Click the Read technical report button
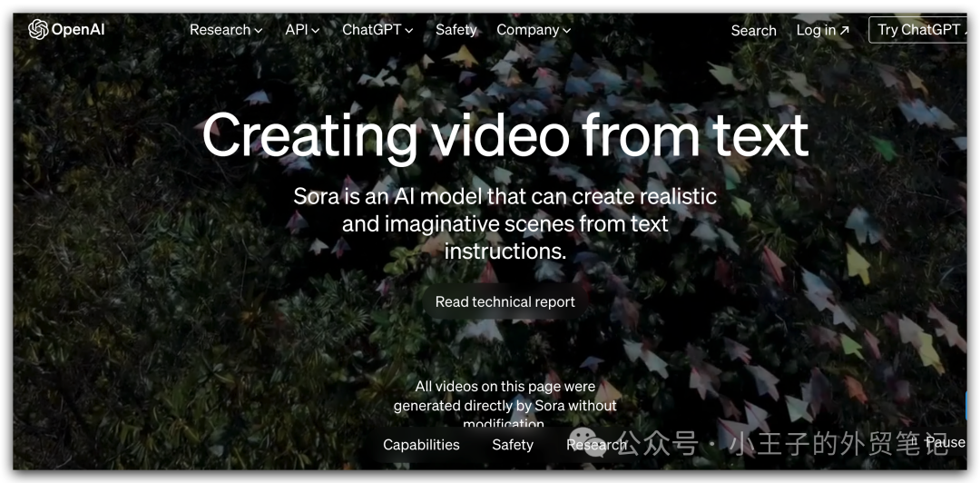 tap(505, 301)
